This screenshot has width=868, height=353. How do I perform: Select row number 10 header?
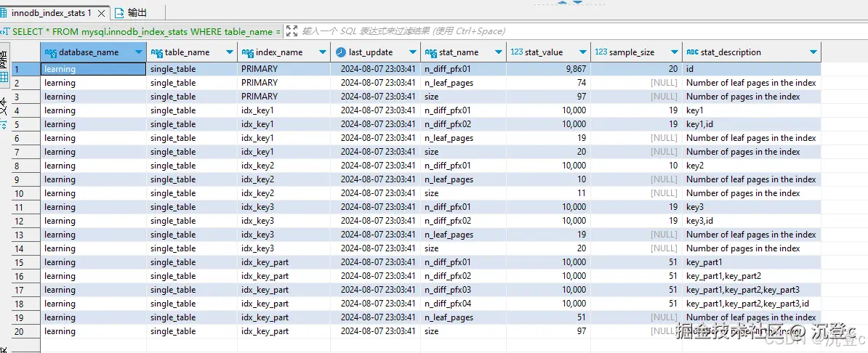26,193
